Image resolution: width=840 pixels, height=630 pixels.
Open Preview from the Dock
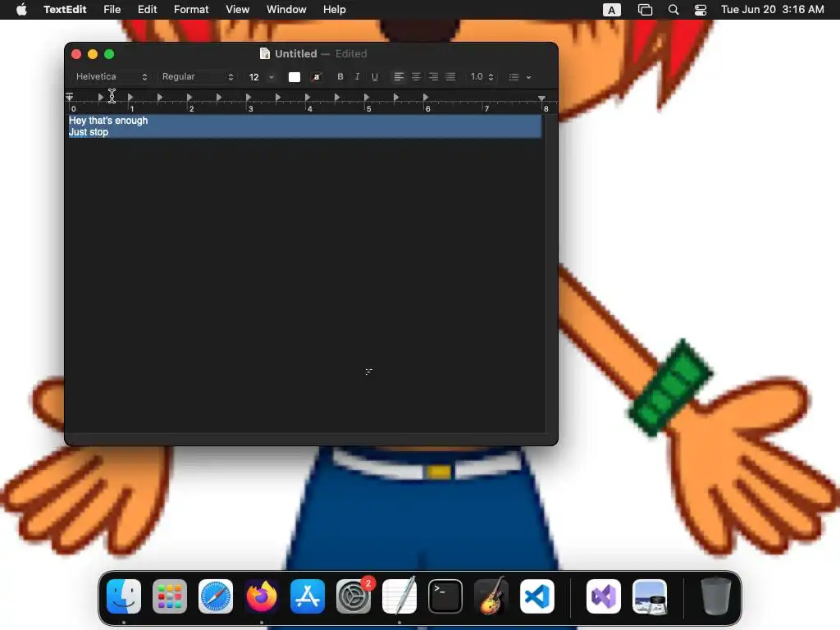pyautogui.click(x=650, y=596)
